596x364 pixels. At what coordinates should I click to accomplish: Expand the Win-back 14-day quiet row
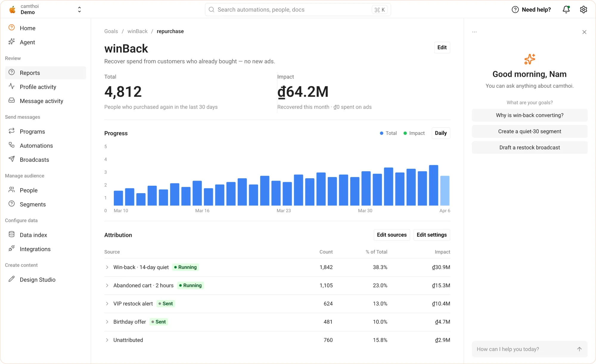coord(107,267)
